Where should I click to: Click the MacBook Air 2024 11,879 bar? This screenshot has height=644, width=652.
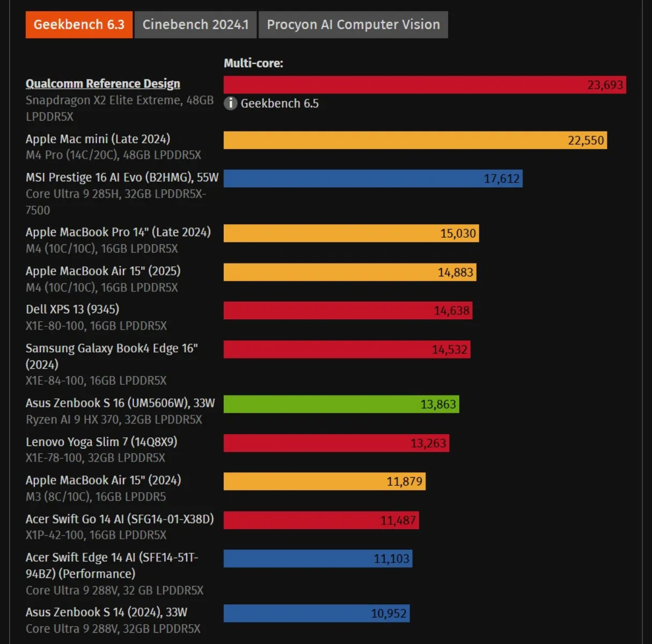click(x=324, y=481)
